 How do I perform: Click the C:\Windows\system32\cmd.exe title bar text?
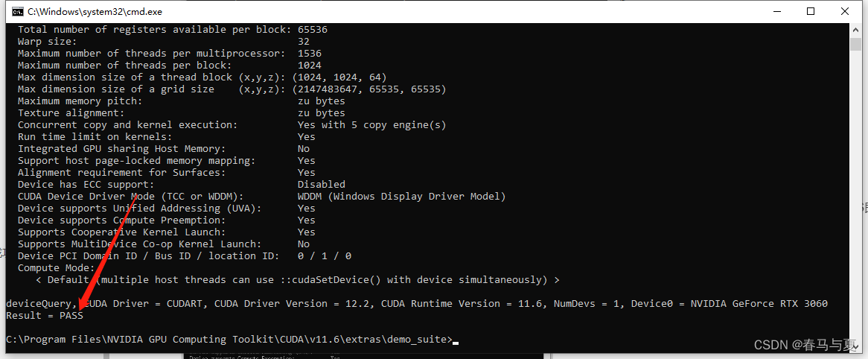(95, 12)
